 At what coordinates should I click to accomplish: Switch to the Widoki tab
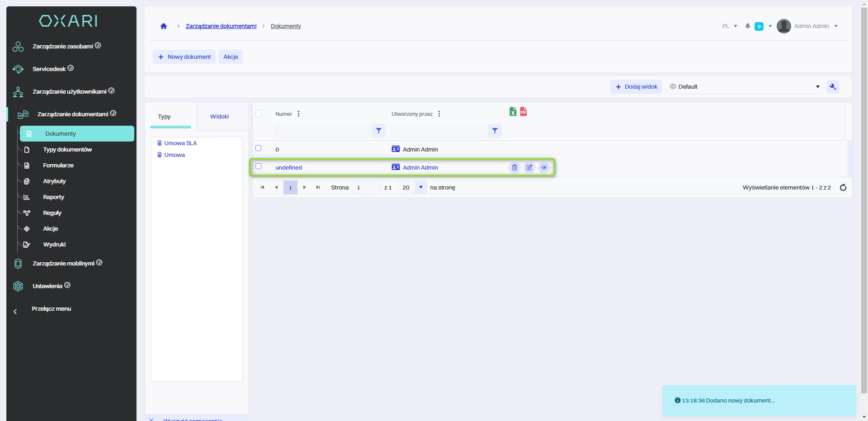click(x=219, y=117)
